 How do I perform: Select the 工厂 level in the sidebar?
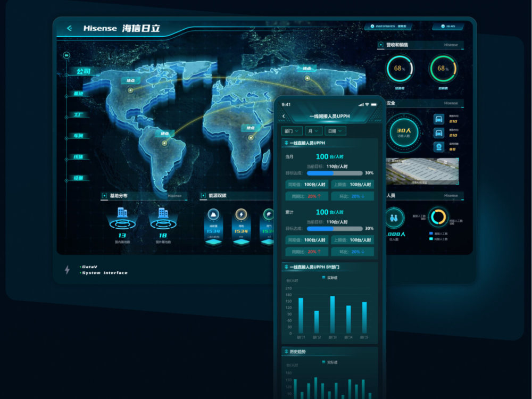[x=78, y=115]
